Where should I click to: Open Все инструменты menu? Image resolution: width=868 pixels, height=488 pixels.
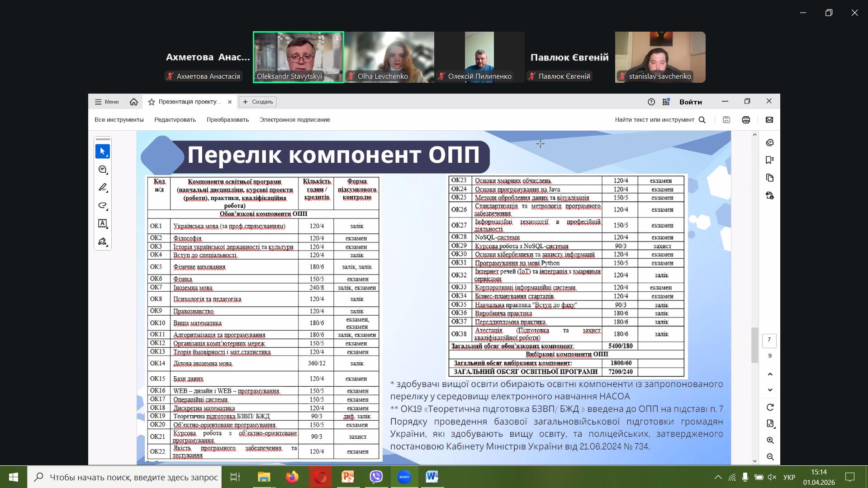119,120
